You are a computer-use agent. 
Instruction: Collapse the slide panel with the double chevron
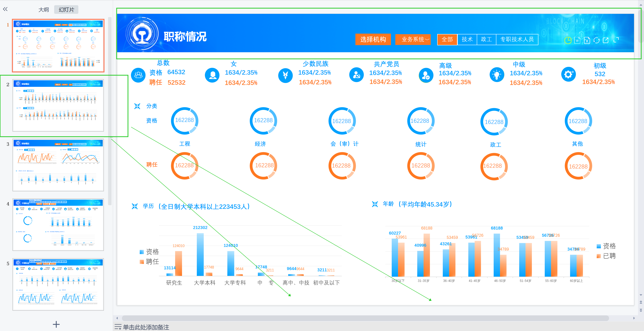coord(5,9)
